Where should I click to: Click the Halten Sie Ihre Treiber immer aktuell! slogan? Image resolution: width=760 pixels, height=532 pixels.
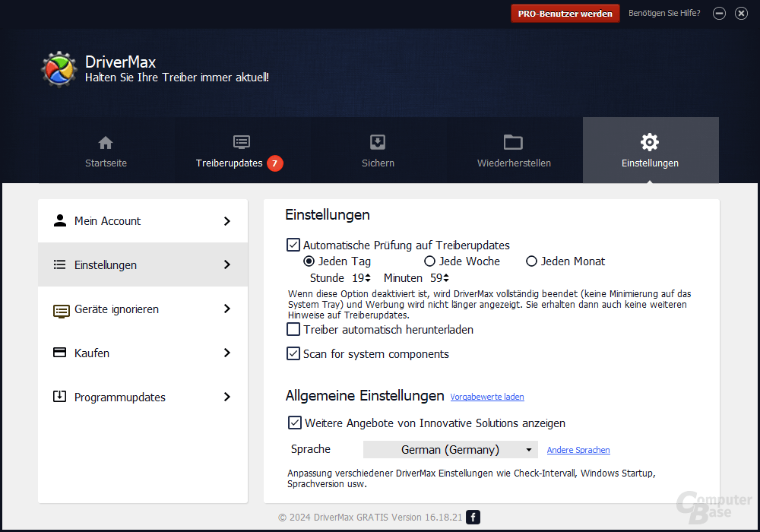[x=177, y=78]
